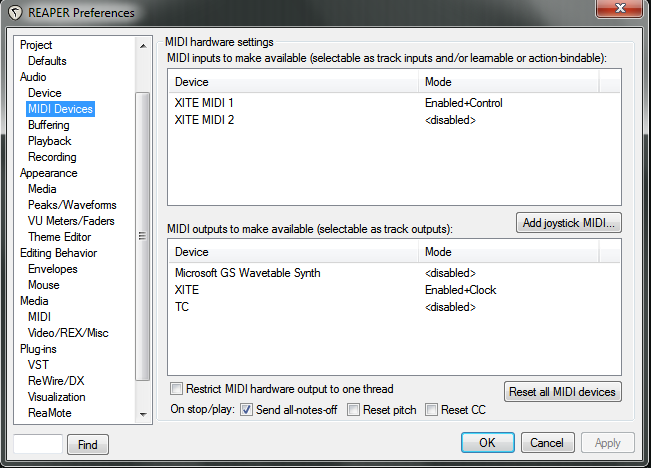Enable the Reset pitch checkbox
The image size is (651, 468).
(x=353, y=409)
